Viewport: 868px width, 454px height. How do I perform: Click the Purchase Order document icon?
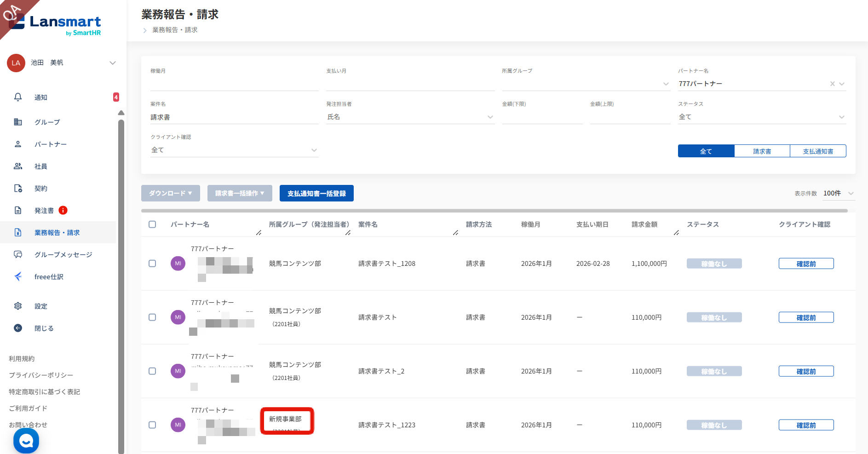(x=18, y=210)
